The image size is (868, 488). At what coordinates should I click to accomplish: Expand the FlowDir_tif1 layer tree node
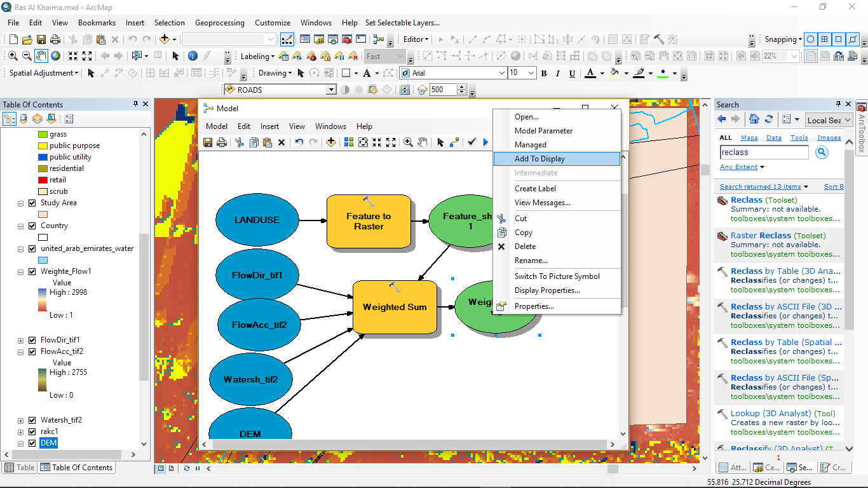21,340
